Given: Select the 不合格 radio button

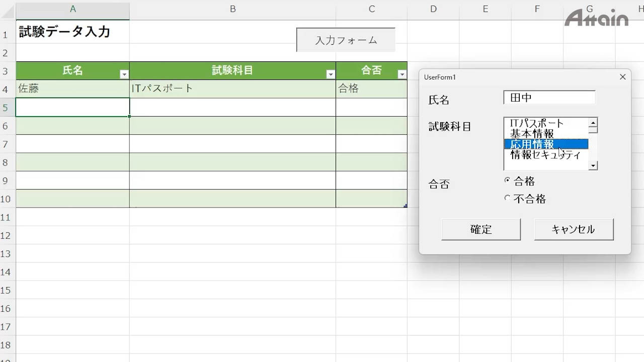Looking at the screenshot, I should pyautogui.click(x=507, y=198).
